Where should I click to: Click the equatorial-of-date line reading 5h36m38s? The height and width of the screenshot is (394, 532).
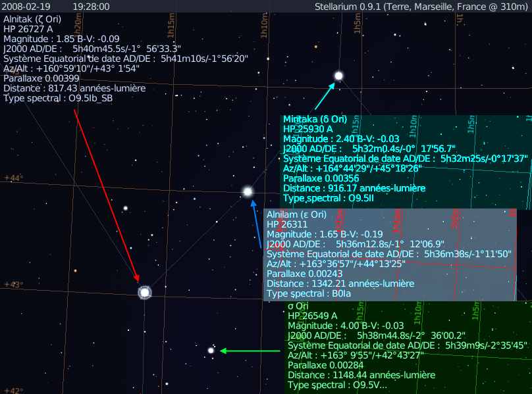(x=389, y=254)
